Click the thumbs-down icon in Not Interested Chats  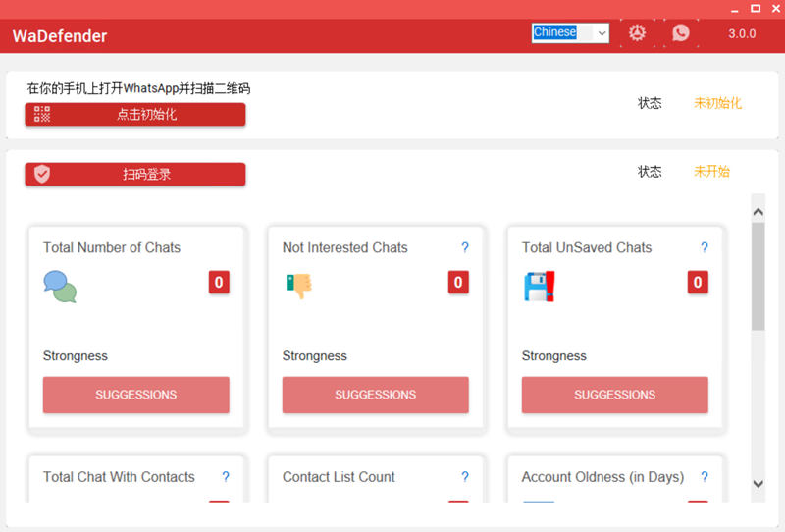299,286
